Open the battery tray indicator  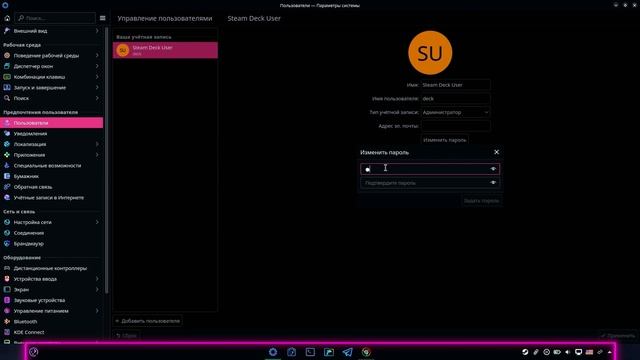tap(557, 352)
